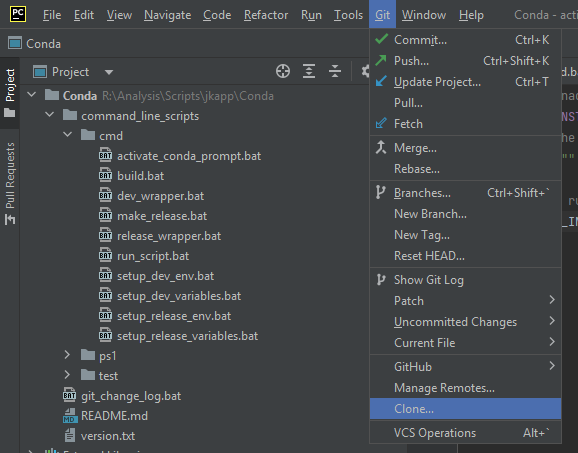Viewport: 578px width, 453px height.
Task: Open the Pull Requests tool window
Action: pyautogui.click(x=10, y=184)
